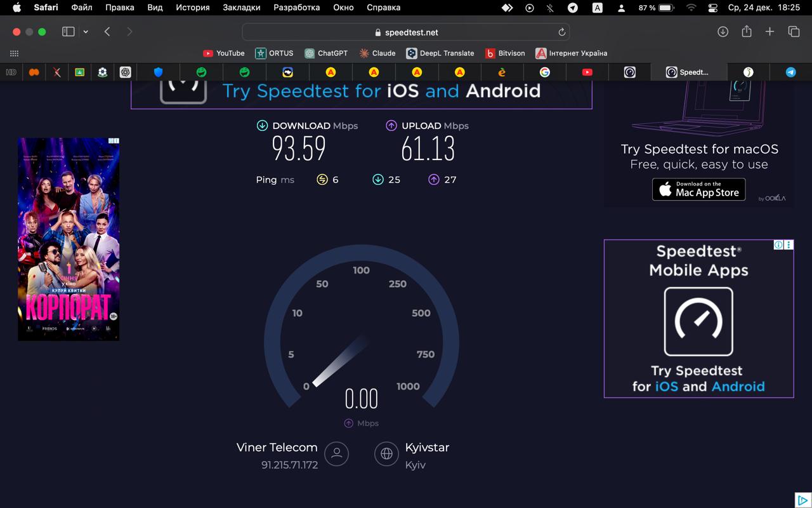The height and width of the screenshot is (508, 812).
Task: Open Safari downloads list
Action: click(723, 32)
